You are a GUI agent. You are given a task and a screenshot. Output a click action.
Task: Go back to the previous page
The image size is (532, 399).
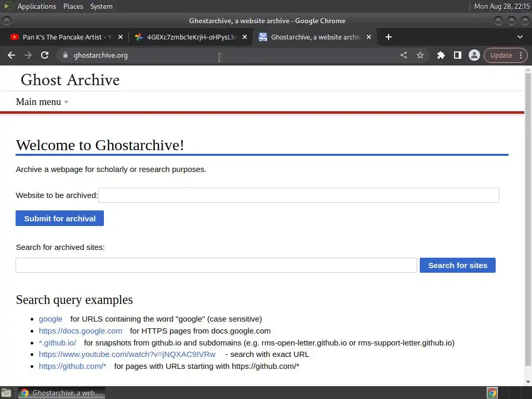(11, 55)
